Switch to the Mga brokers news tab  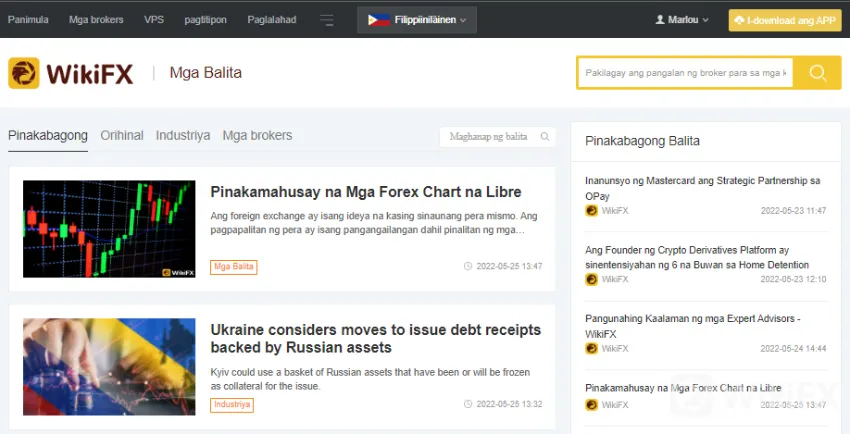pyautogui.click(x=257, y=135)
